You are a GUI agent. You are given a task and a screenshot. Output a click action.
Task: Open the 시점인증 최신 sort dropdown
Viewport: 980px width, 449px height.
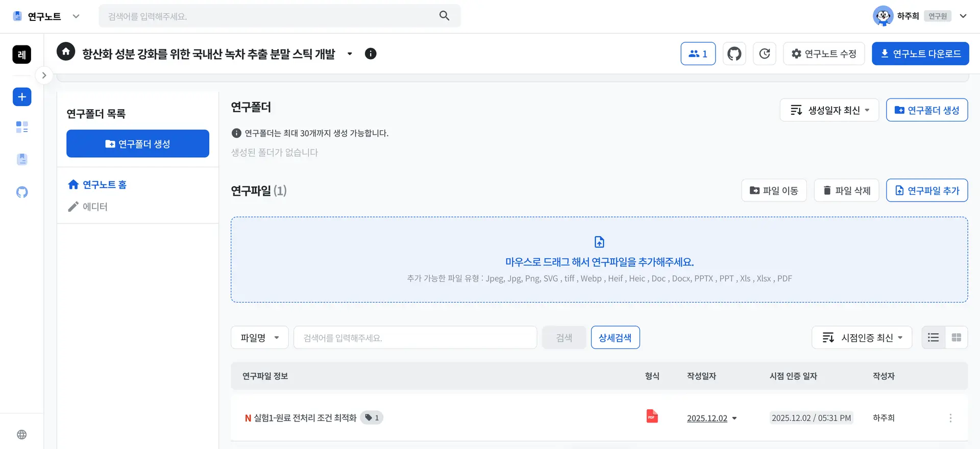tap(862, 337)
